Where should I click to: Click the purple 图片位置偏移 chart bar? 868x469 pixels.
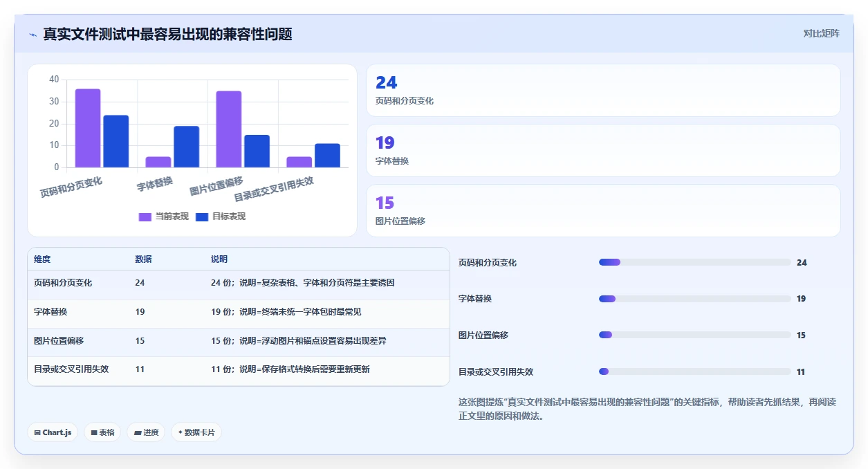pos(229,129)
